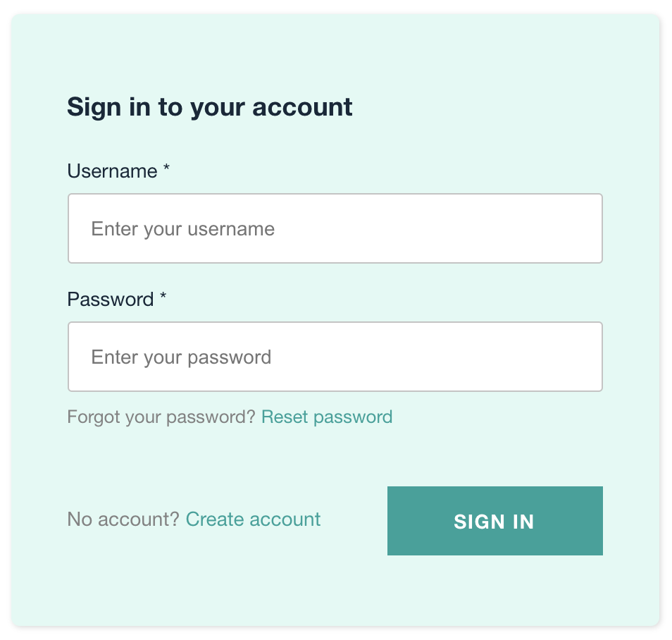The height and width of the screenshot is (640, 672).
Task: Click the word 'SIGN' on the teal button
Action: [x=478, y=522]
